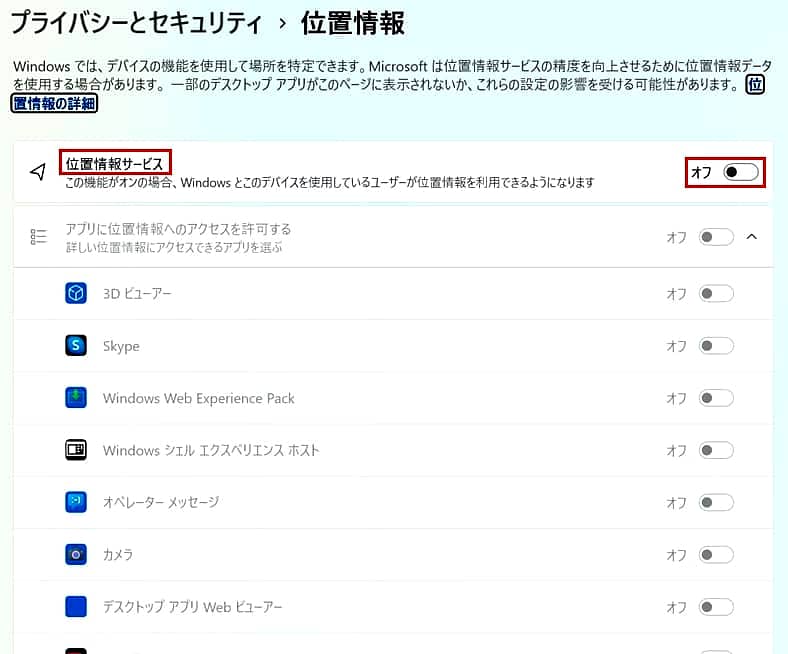The width and height of the screenshot is (788, 654).
Task: Click the 3D ビューアー label
Action: pos(137,294)
